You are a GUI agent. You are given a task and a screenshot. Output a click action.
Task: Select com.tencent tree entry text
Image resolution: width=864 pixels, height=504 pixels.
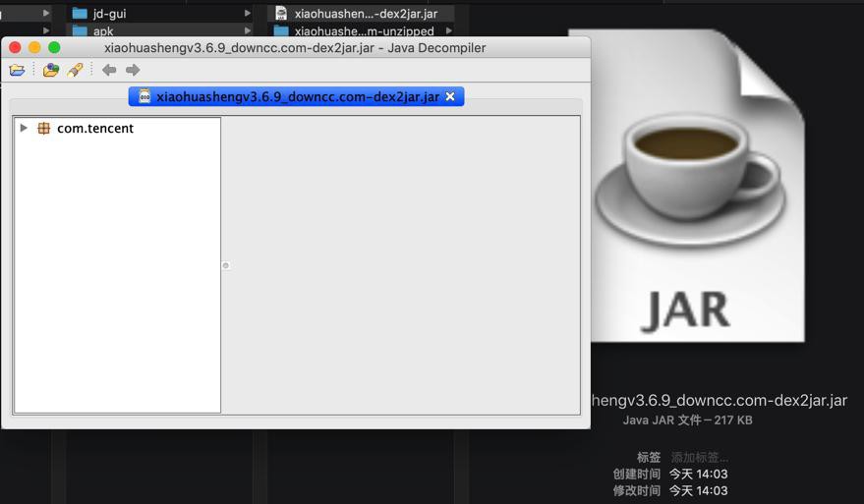tap(95, 129)
